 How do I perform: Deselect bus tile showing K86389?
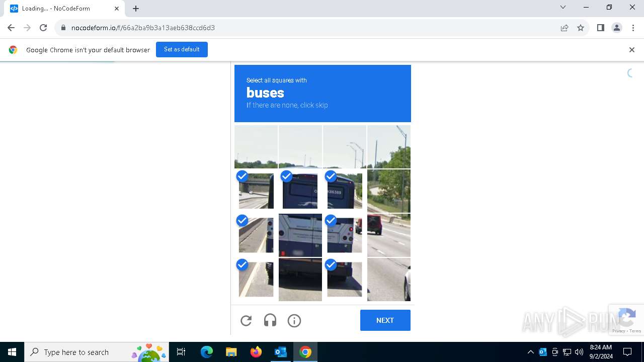[x=345, y=191]
